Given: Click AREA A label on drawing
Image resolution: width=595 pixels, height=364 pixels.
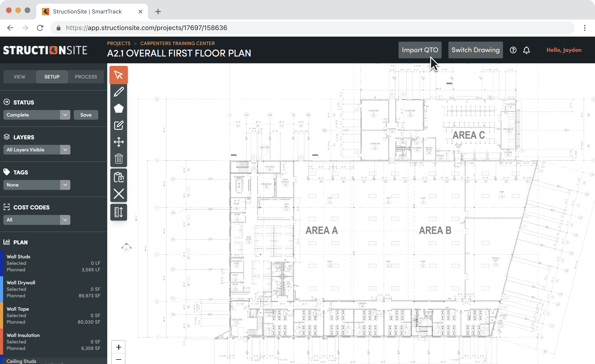Looking at the screenshot, I should coord(322,230).
